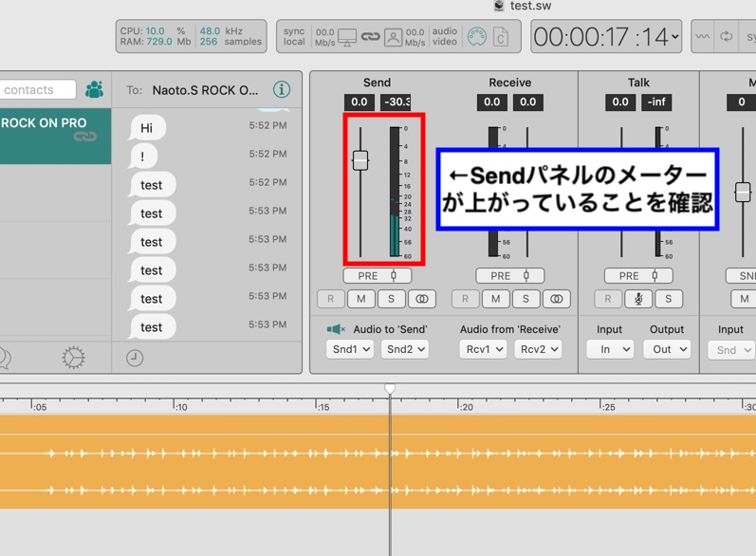Click the info icon beside Naoto.S ROCK O...
This screenshot has width=756, height=556.
pos(282,89)
